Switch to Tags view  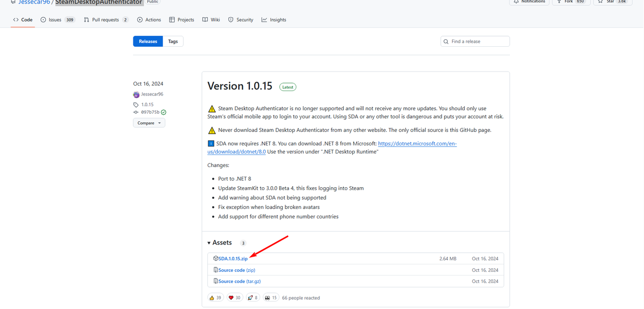173,41
